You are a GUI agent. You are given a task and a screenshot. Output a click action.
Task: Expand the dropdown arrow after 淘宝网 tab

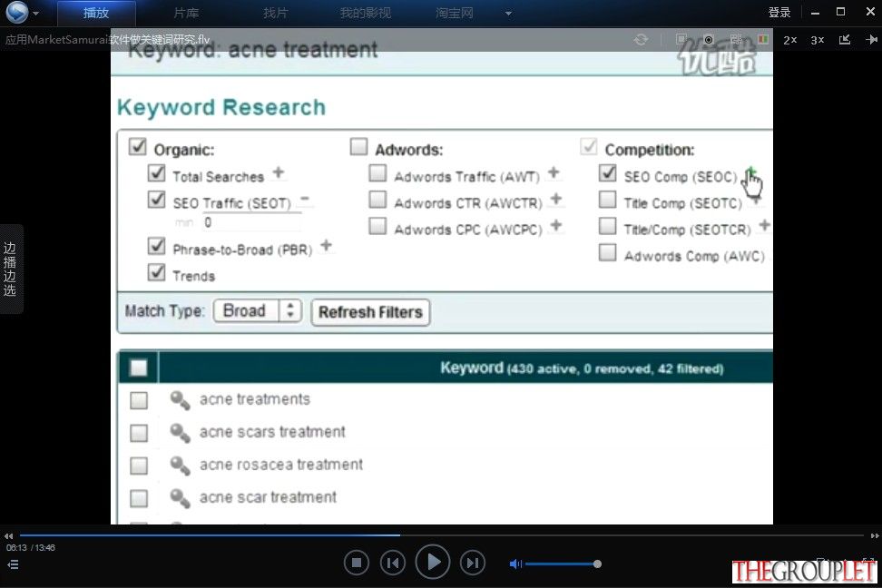(x=508, y=13)
